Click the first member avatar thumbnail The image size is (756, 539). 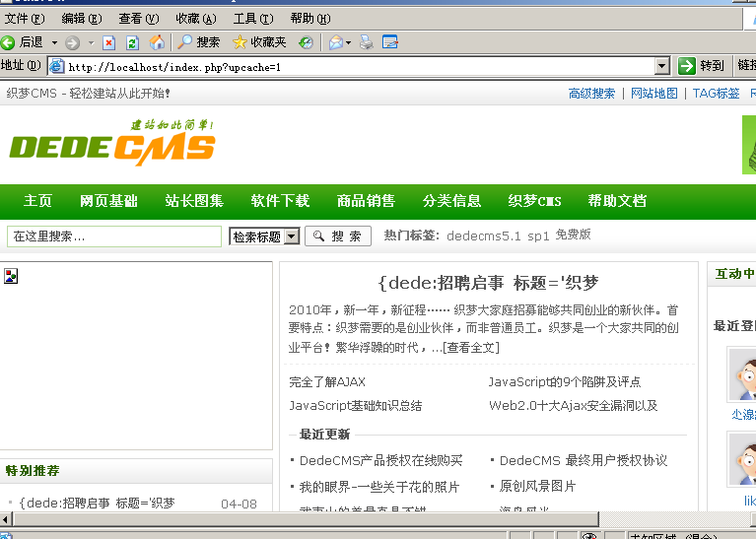[x=742, y=374]
